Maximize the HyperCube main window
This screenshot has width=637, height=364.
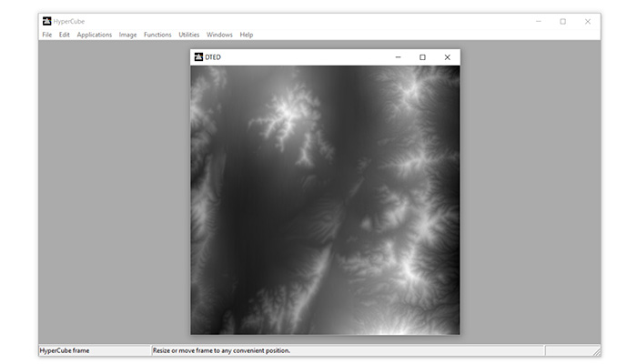(x=562, y=21)
